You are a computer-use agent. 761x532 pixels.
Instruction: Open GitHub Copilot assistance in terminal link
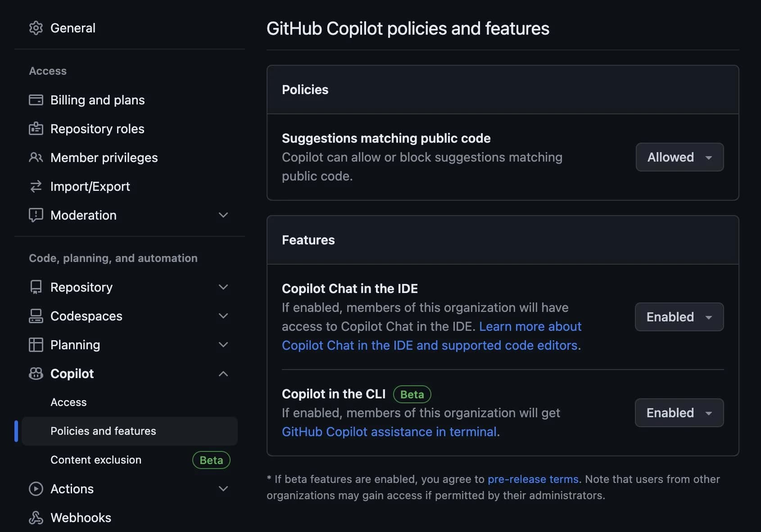[389, 432]
